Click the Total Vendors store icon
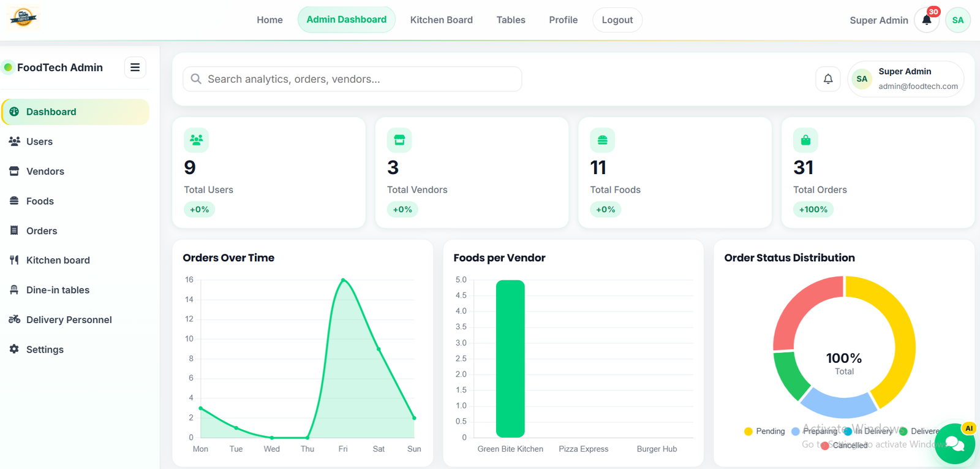The width and height of the screenshot is (980, 469). [x=399, y=140]
